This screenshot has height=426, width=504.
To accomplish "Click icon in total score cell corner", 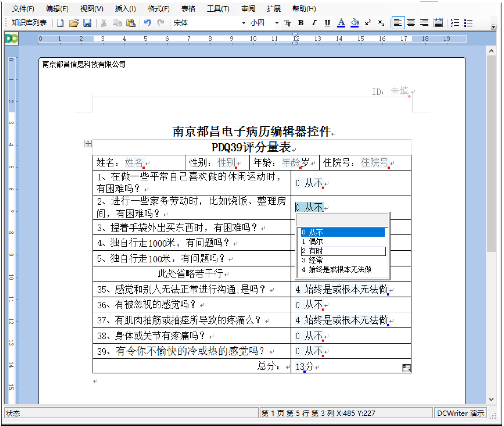I will click(x=406, y=368).
